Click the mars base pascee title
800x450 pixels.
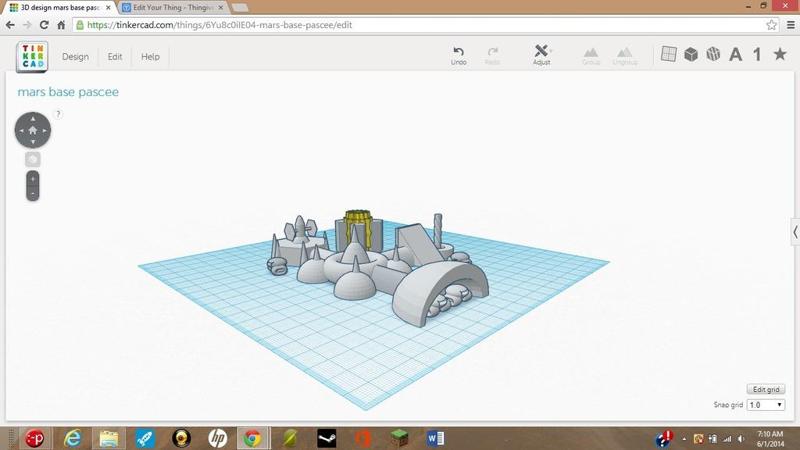pyautogui.click(x=68, y=92)
